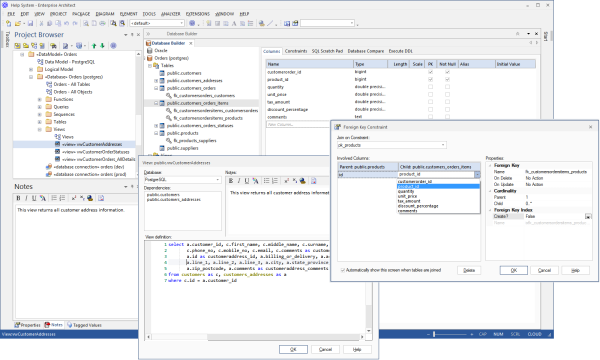Open child column product_id combo arrow
600x360 pixels.
(477, 174)
